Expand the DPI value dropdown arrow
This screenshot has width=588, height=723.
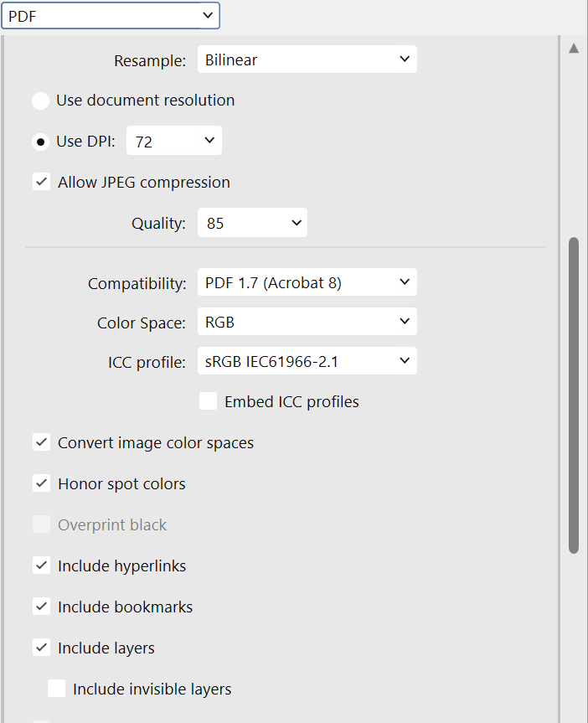coord(209,141)
